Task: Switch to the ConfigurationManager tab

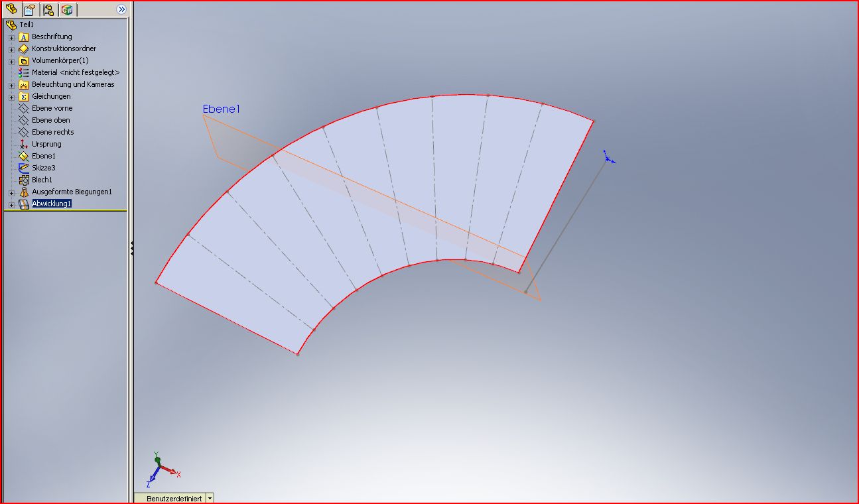Action: pos(48,9)
